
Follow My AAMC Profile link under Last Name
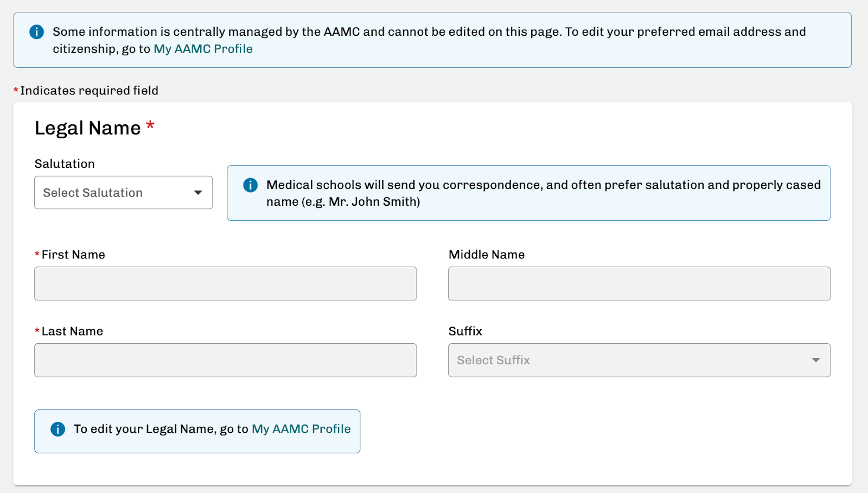301,429
